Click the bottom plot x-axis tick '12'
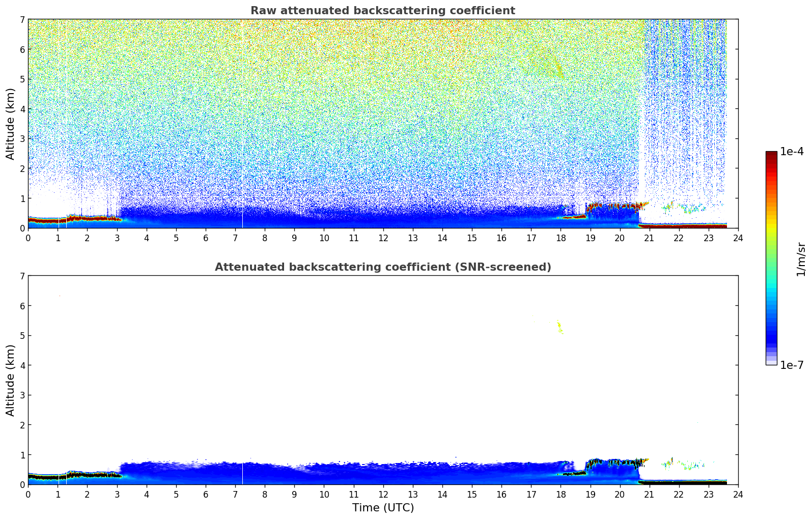The width and height of the screenshot is (812, 519). pyautogui.click(x=383, y=494)
